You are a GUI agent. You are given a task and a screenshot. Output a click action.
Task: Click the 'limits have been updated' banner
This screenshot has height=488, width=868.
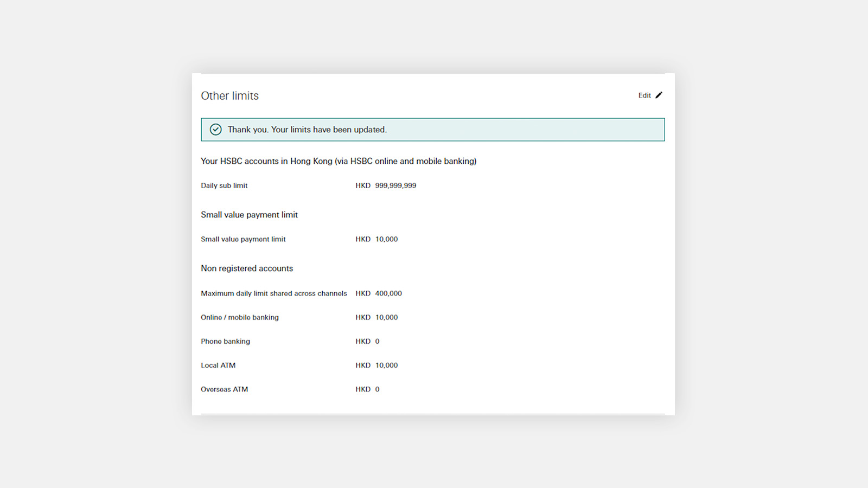(433, 130)
